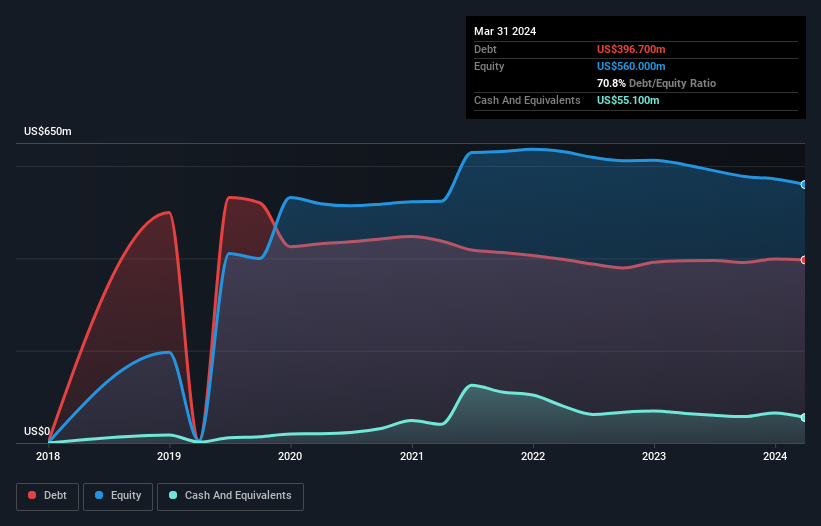
Task: Toggle Cash And Equivalents legend button
Action: [x=230, y=496]
